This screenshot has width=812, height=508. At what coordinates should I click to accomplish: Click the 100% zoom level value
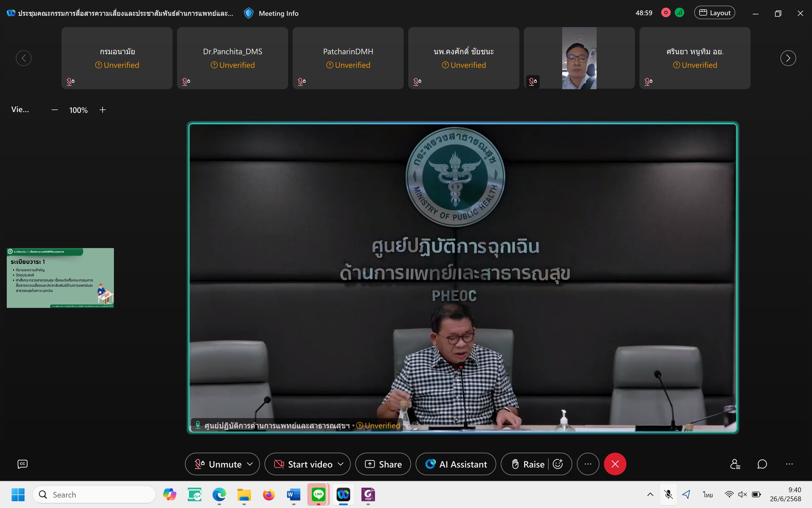(x=78, y=110)
